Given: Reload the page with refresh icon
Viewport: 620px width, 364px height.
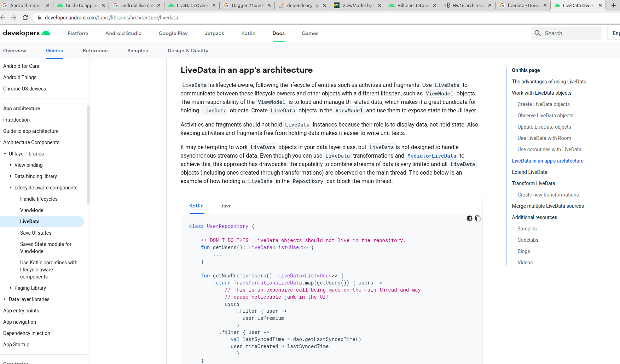Looking at the screenshot, I should click(25, 18).
